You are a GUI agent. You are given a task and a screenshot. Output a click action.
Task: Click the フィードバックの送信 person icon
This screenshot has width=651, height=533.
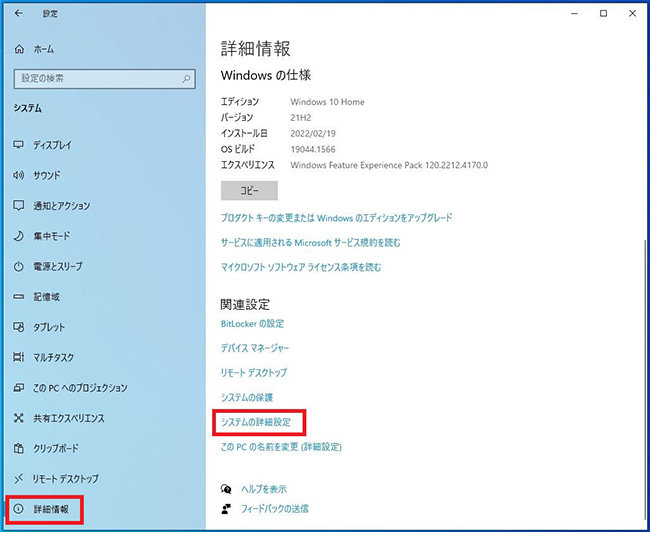[x=226, y=509]
